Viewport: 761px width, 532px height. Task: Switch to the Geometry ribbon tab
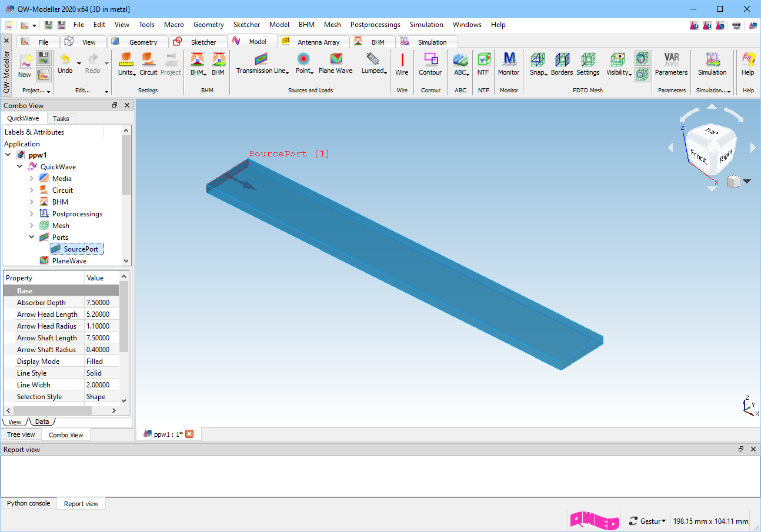point(137,42)
